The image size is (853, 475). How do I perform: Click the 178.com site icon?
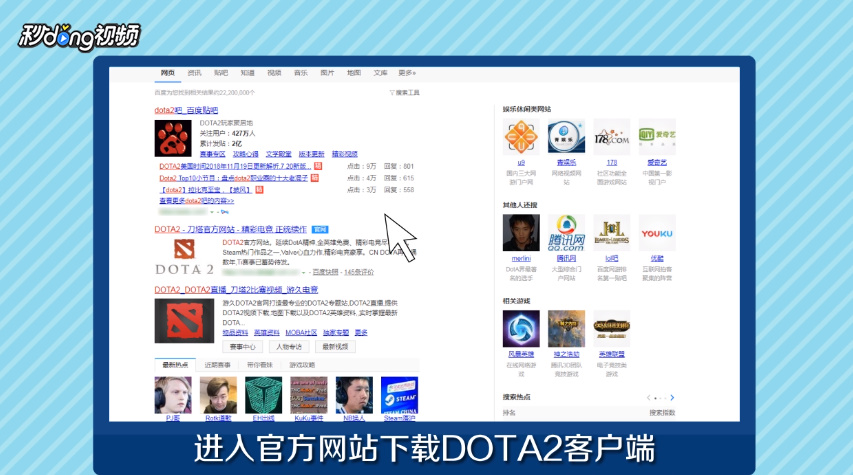tap(611, 137)
